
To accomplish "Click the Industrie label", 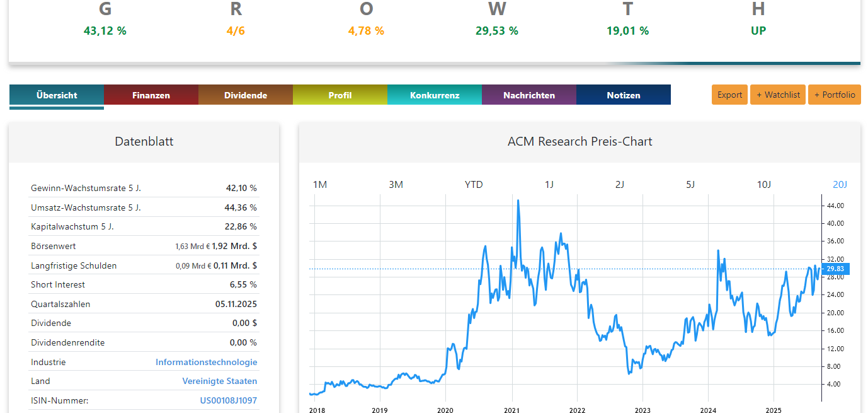I will coord(49,362).
